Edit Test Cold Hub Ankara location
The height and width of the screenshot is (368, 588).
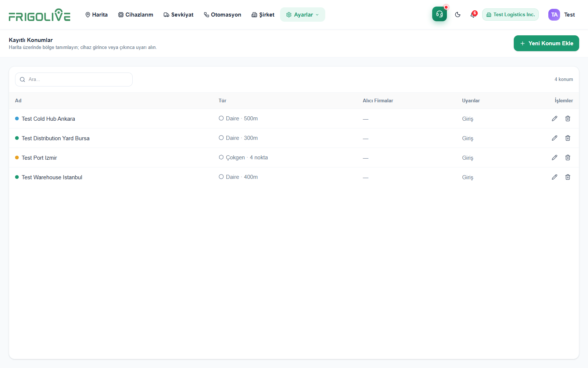(555, 118)
